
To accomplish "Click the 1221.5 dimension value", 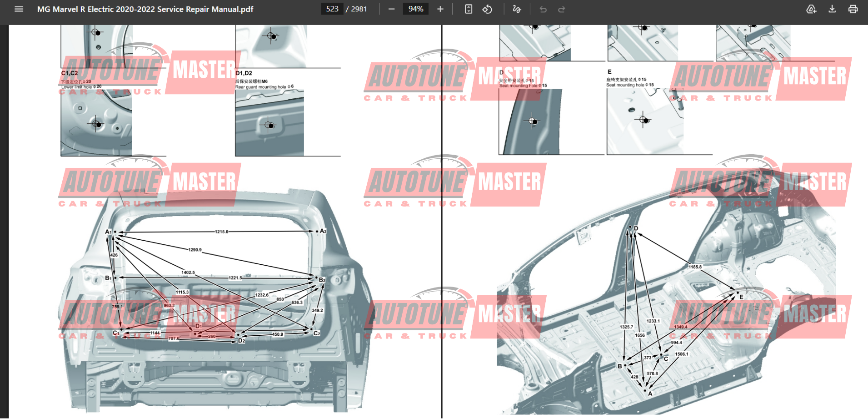I will [x=235, y=278].
